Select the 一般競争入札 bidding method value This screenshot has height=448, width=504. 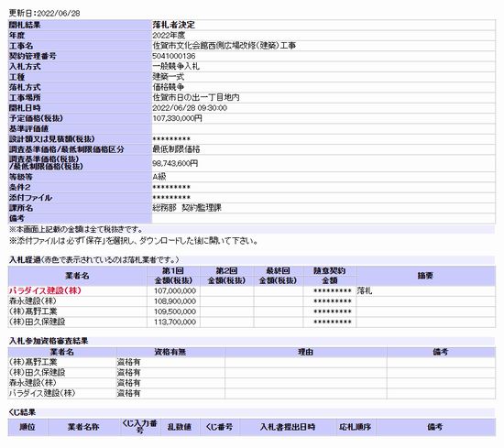[x=176, y=66]
